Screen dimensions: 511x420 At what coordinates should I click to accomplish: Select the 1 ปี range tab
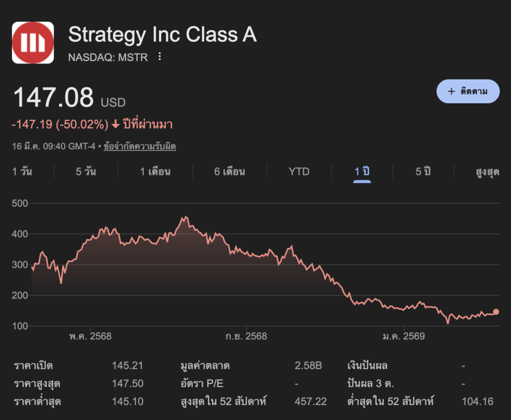(362, 172)
